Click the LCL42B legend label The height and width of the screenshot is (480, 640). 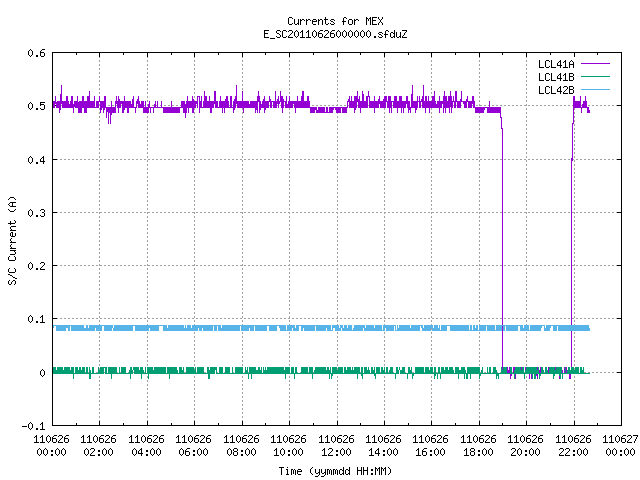[x=556, y=90]
